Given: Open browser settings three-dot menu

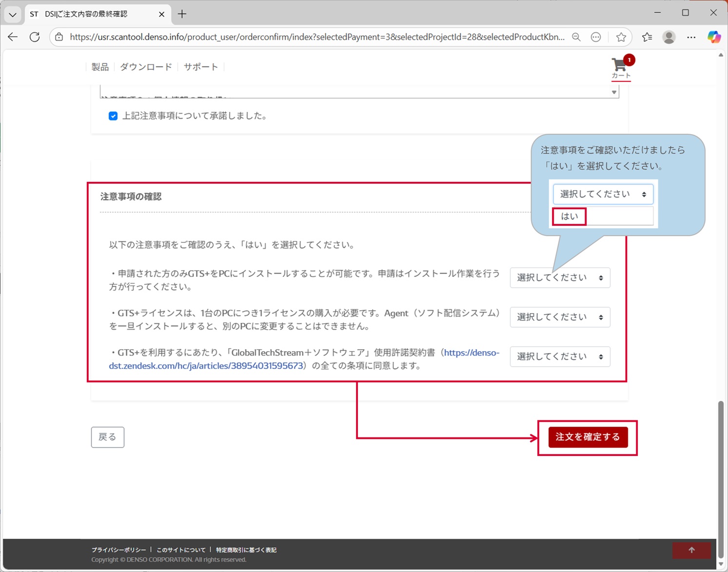Looking at the screenshot, I should point(691,37).
